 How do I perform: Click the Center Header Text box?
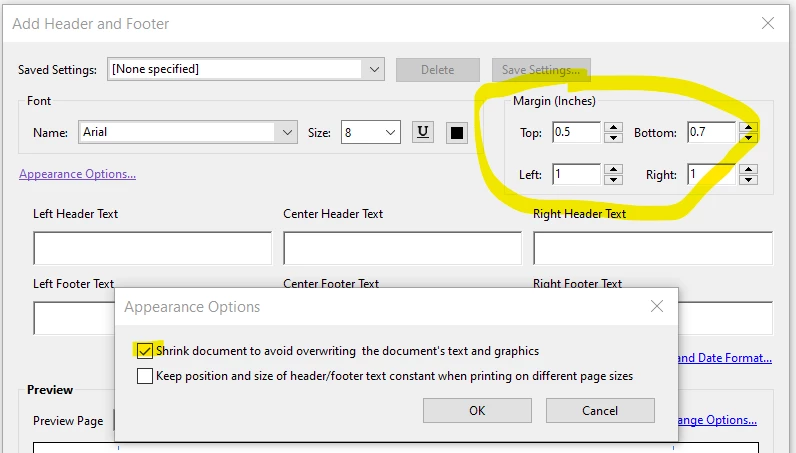pos(403,248)
